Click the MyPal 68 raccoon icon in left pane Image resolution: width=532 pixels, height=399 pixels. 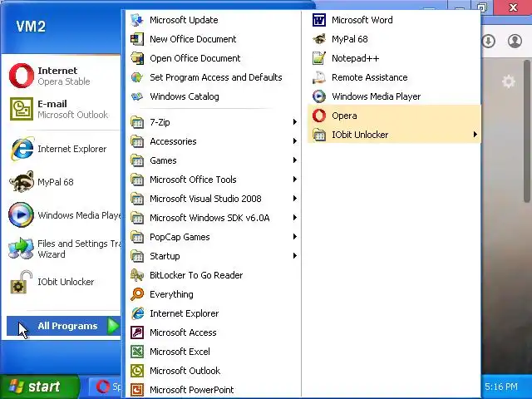(x=22, y=182)
